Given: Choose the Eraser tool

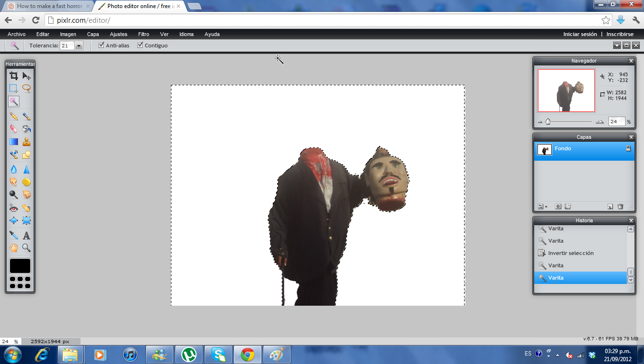Looking at the screenshot, I should 14,129.
